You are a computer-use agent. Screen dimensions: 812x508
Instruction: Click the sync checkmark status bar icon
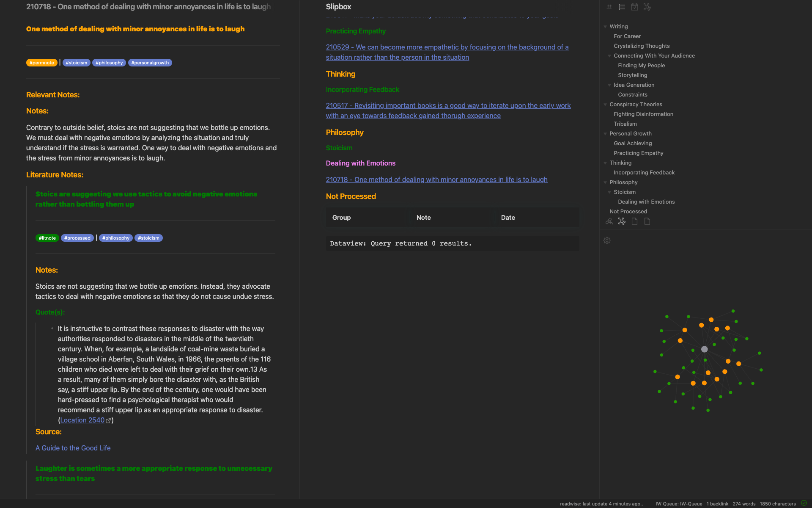click(x=804, y=503)
